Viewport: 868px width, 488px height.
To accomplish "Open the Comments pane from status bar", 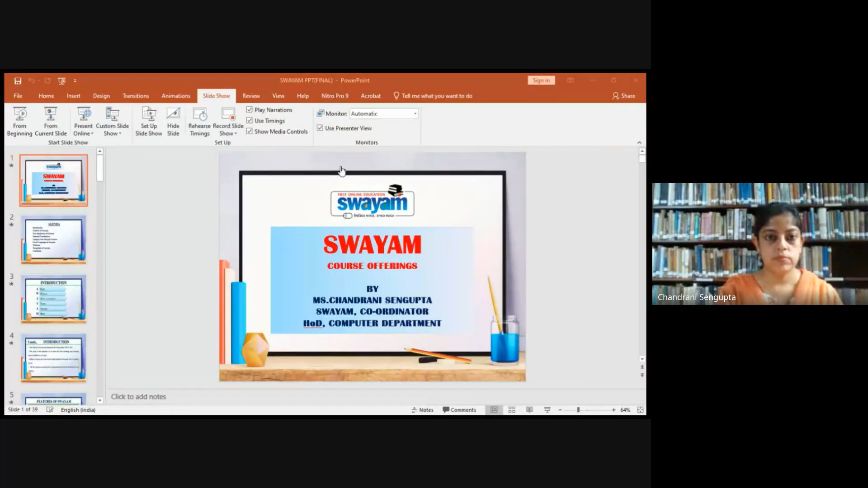I will pos(459,410).
